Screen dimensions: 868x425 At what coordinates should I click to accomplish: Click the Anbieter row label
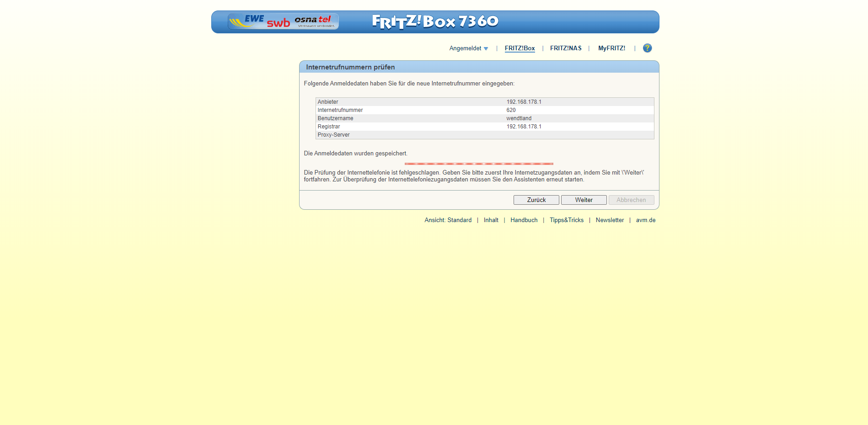(x=328, y=102)
